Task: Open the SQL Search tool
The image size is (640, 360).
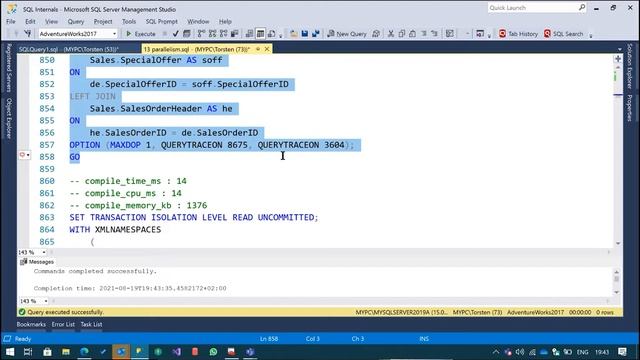Action: pos(564,34)
